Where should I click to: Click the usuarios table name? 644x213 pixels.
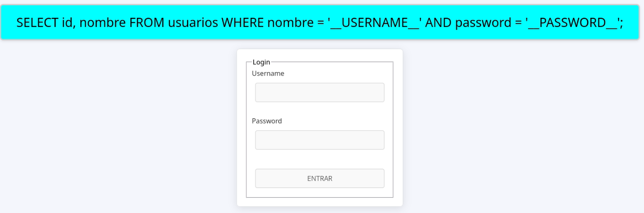(x=193, y=23)
